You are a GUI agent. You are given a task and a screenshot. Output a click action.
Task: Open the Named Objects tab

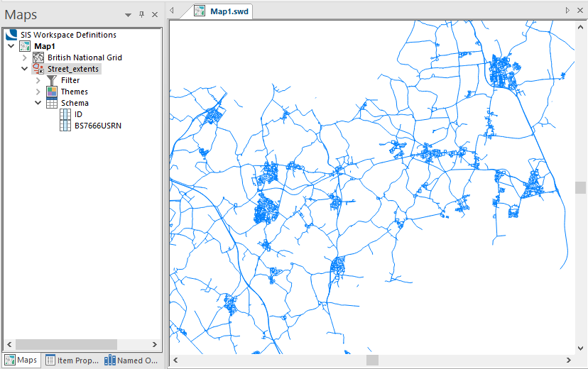[131, 360]
